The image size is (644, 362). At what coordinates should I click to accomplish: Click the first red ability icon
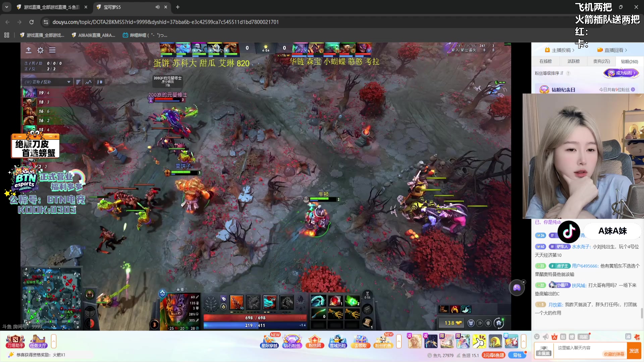[x=236, y=303]
